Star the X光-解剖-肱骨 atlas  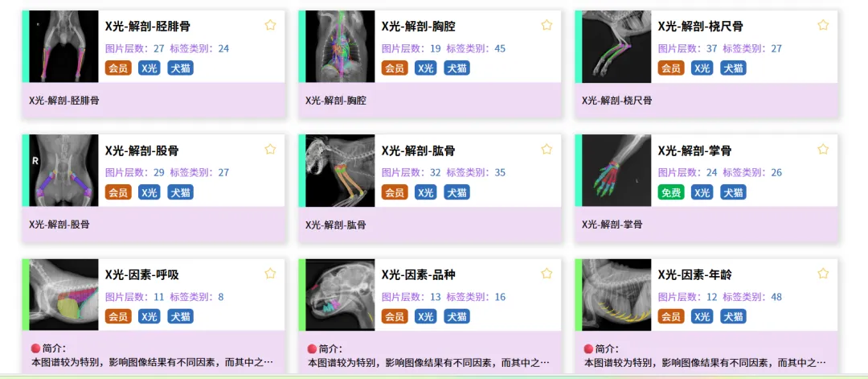tap(547, 149)
